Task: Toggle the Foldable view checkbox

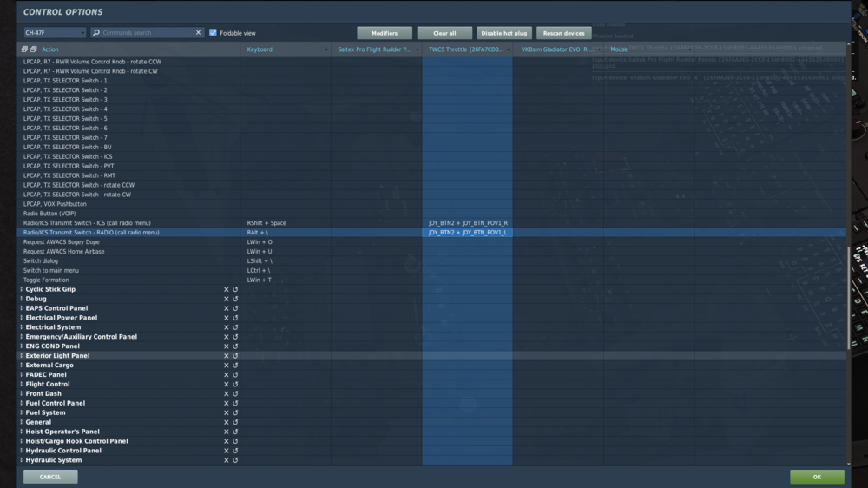Action: pyautogui.click(x=213, y=33)
